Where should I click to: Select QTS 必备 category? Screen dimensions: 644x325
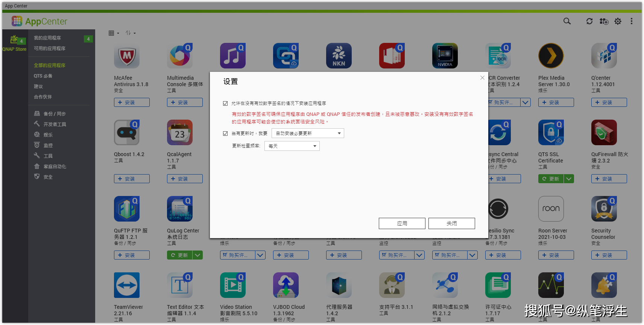coord(43,76)
